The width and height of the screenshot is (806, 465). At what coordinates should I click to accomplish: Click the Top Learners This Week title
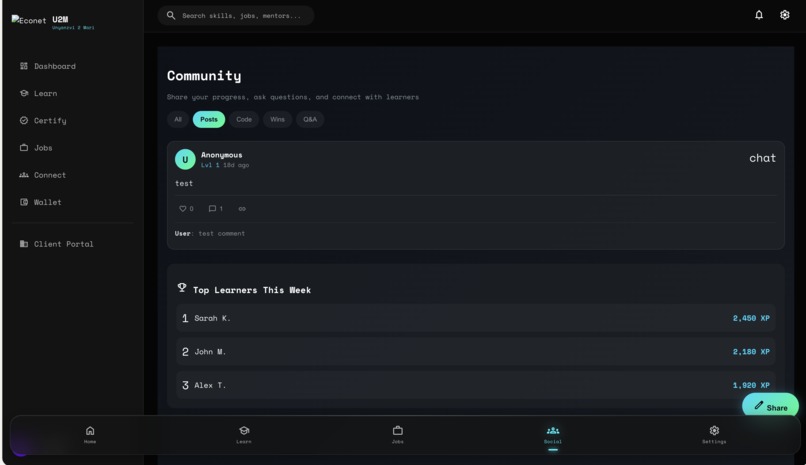[x=252, y=290]
